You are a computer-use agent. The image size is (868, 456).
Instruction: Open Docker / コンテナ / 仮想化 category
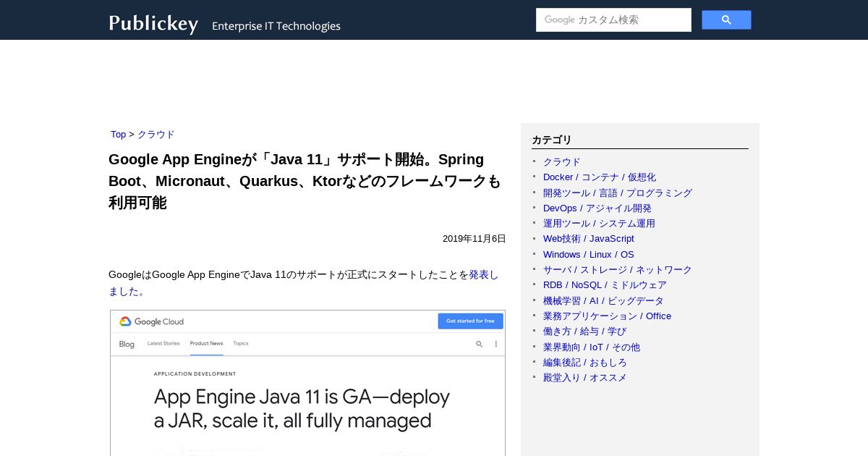[600, 177]
